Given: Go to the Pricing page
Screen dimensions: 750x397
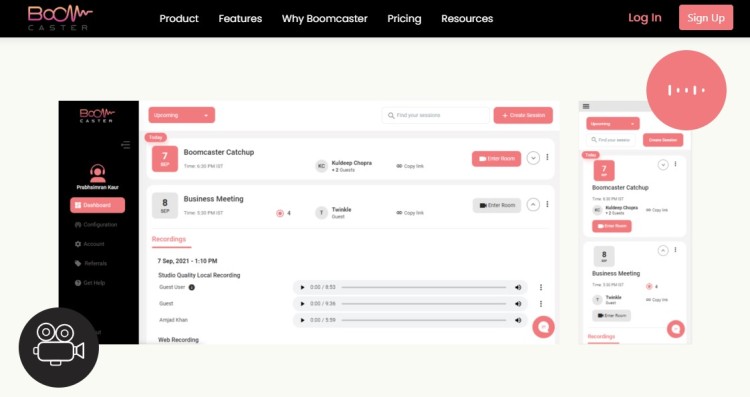Looking at the screenshot, I should (404, 19).
